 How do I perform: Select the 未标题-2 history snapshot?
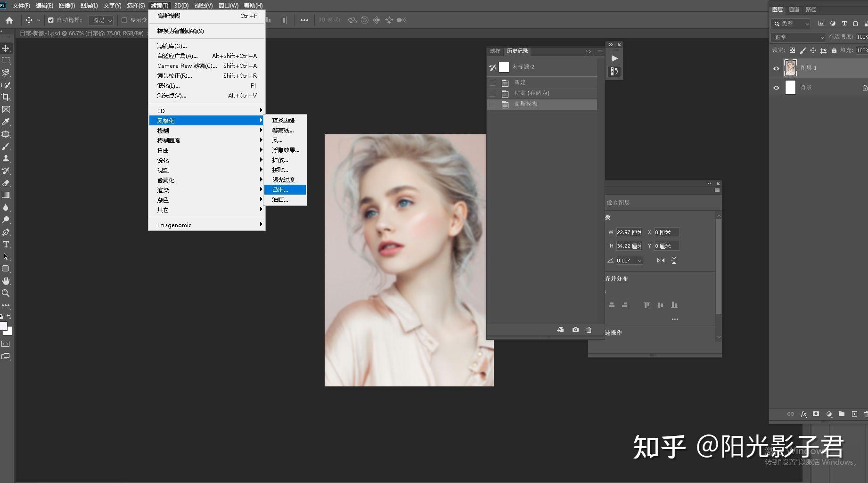(x=542, y=67)
